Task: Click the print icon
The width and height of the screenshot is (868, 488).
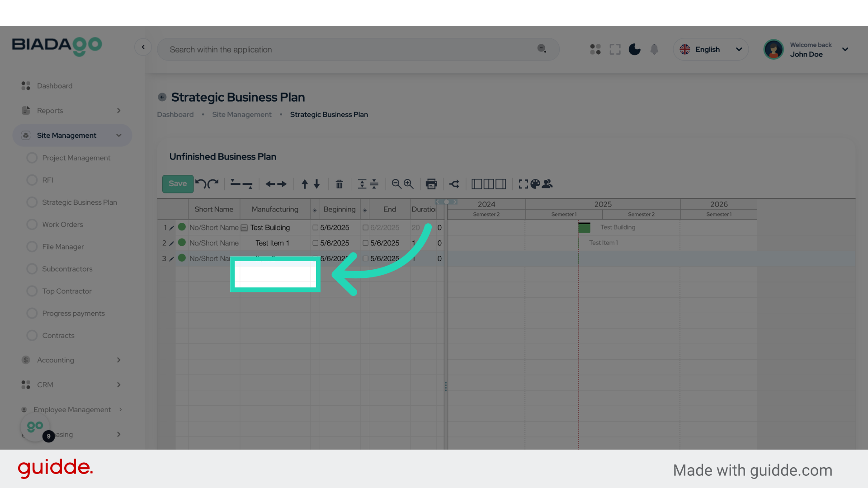Action: [x=431, y=184]
